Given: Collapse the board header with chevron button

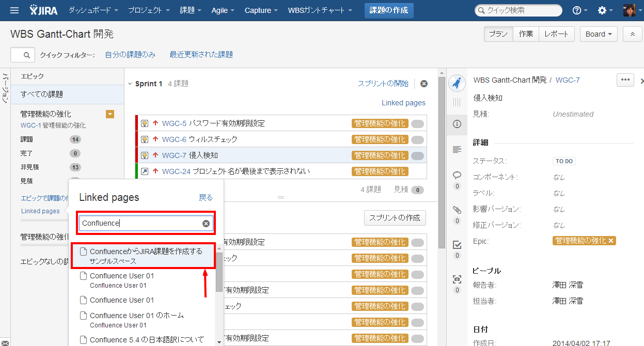Looking at the screenshot, I should pos(632,34).
